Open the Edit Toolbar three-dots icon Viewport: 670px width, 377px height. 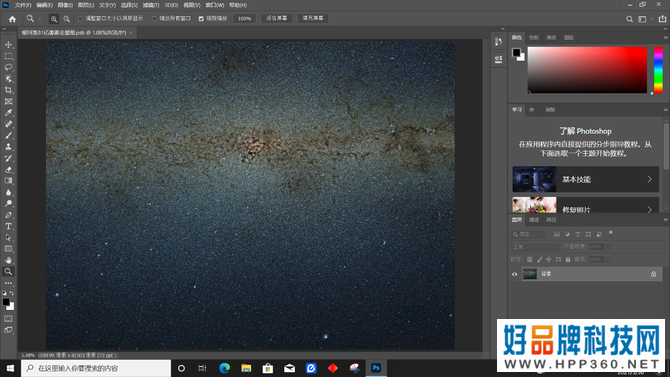click(x=8, y=283)
